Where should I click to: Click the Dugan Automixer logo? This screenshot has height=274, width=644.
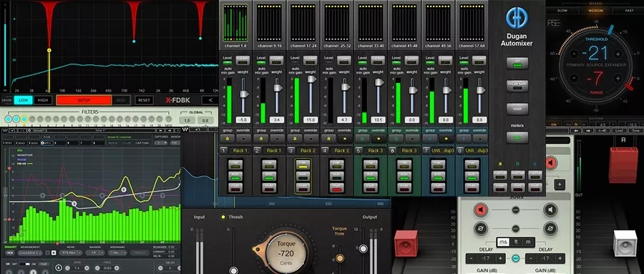point(516,18)
